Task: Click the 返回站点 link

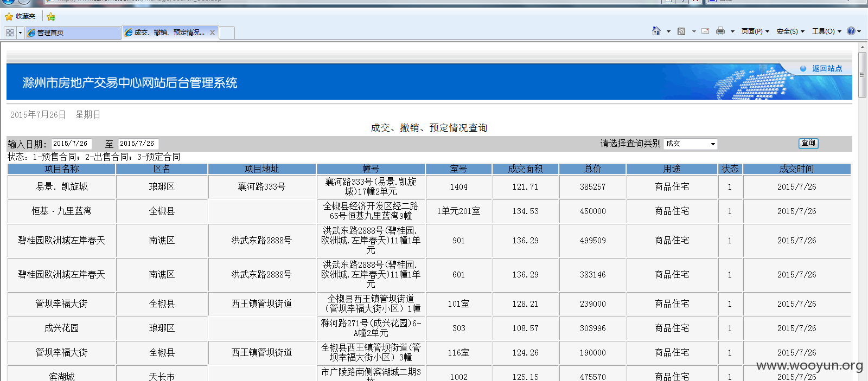Action: click(827, 68)
